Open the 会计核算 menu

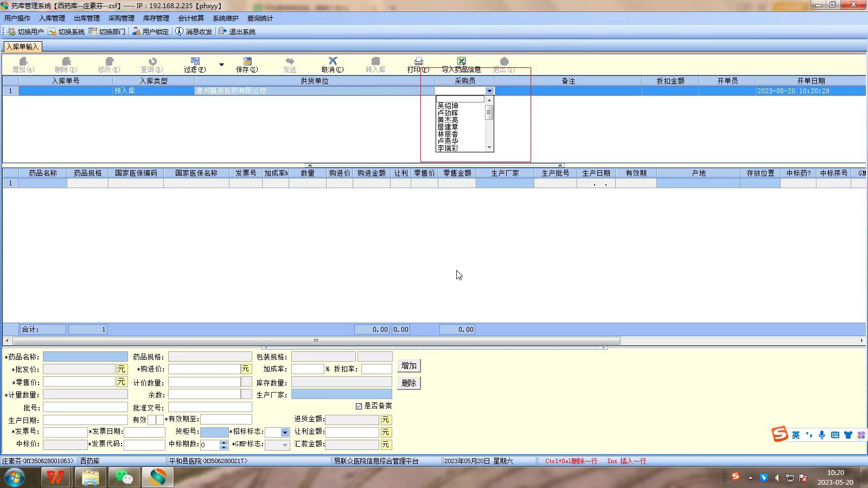point(191,18)
